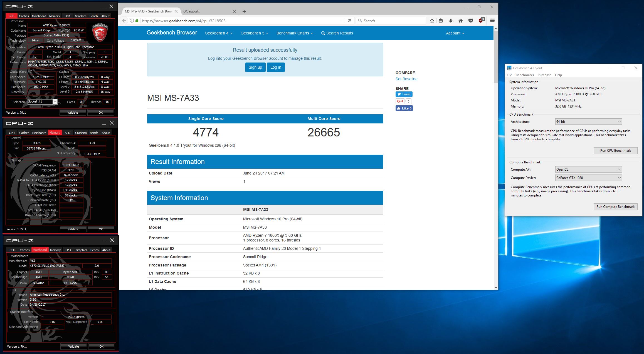Switch to SPD tab in middle CPU-Z window
644x354 pixels.
(x=68, y=133)
